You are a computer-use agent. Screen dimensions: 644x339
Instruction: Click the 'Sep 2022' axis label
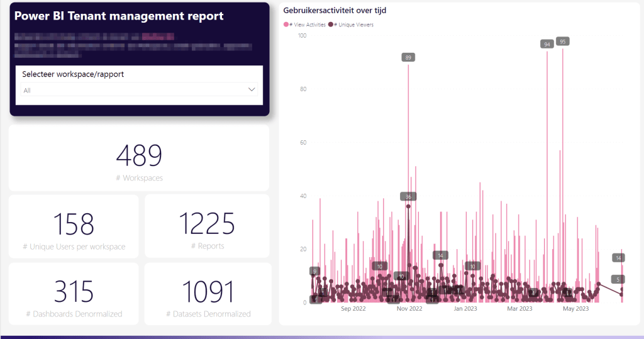tap(353, 309)
